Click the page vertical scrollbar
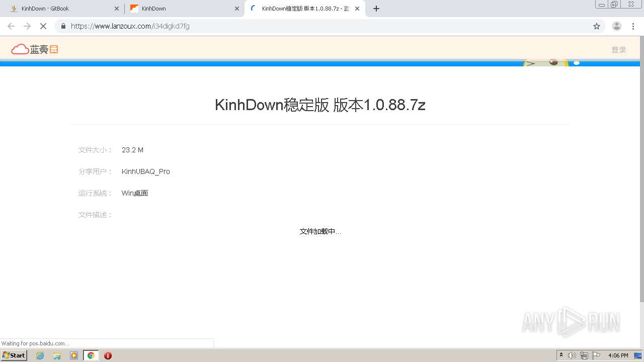Image resolution: width=644 pixels, height=362 pixels. 641,168
